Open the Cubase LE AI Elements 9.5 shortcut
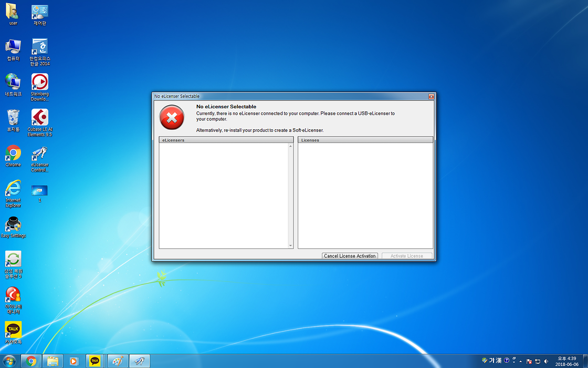588x368 pixels. coord(40,117)
